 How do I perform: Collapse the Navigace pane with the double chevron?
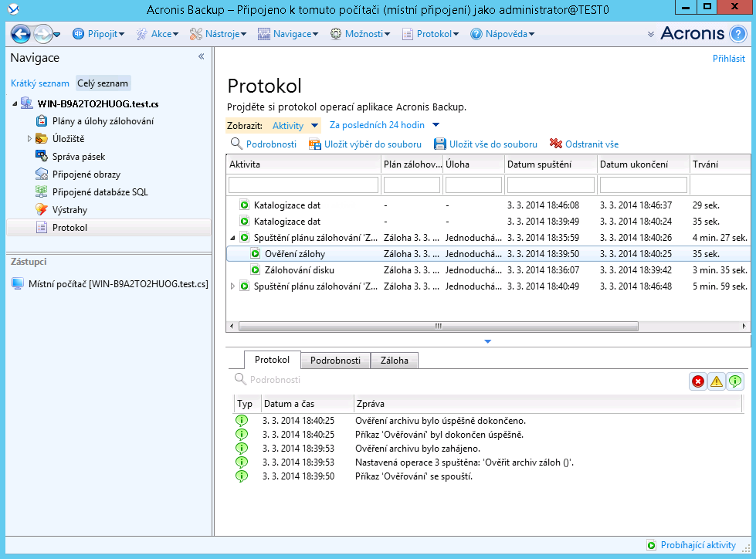(202, 57)
